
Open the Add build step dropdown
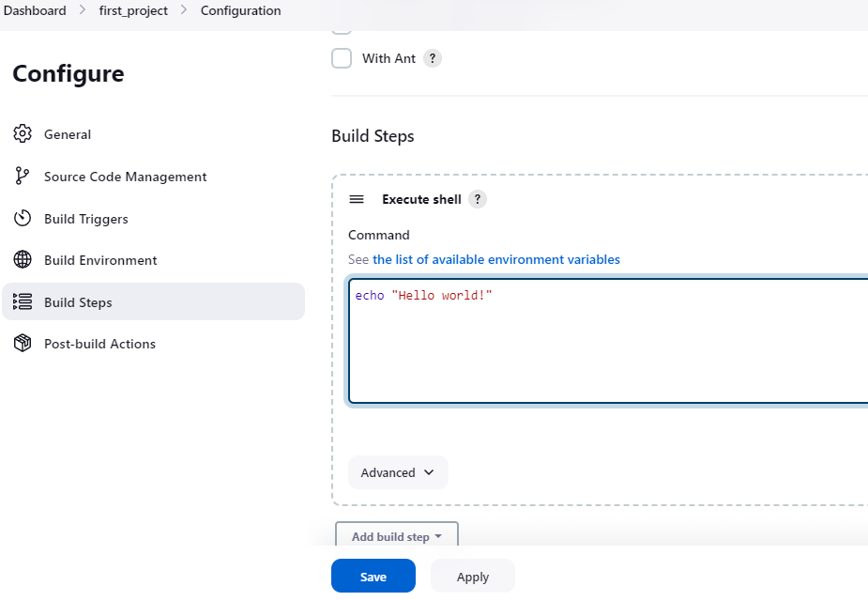click(396, 536)
